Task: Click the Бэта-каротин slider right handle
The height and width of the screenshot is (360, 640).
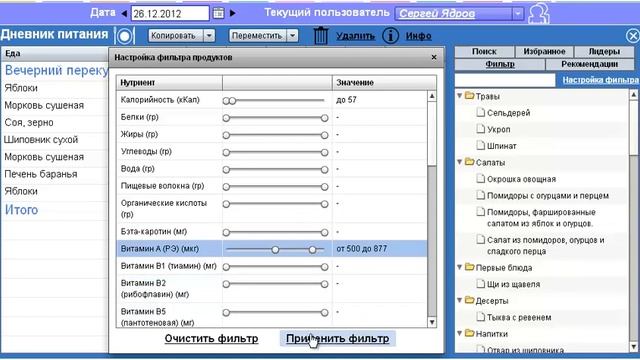Action: [x=324, y=232]
